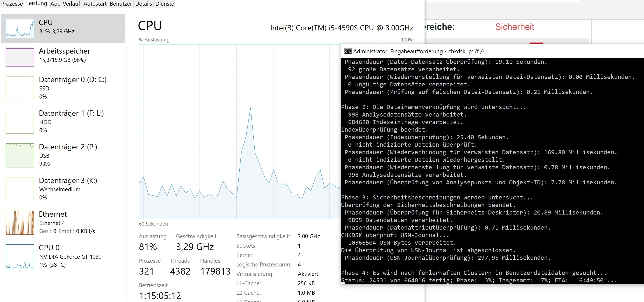
Task: Go to the Details tab
Action: pyautogui.click(x=143, y=4)
